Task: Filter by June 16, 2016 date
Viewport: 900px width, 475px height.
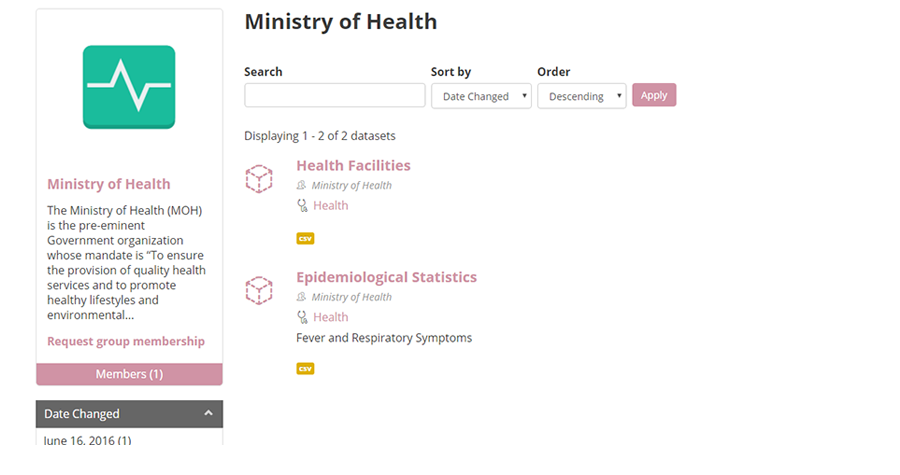Action: 87,440
